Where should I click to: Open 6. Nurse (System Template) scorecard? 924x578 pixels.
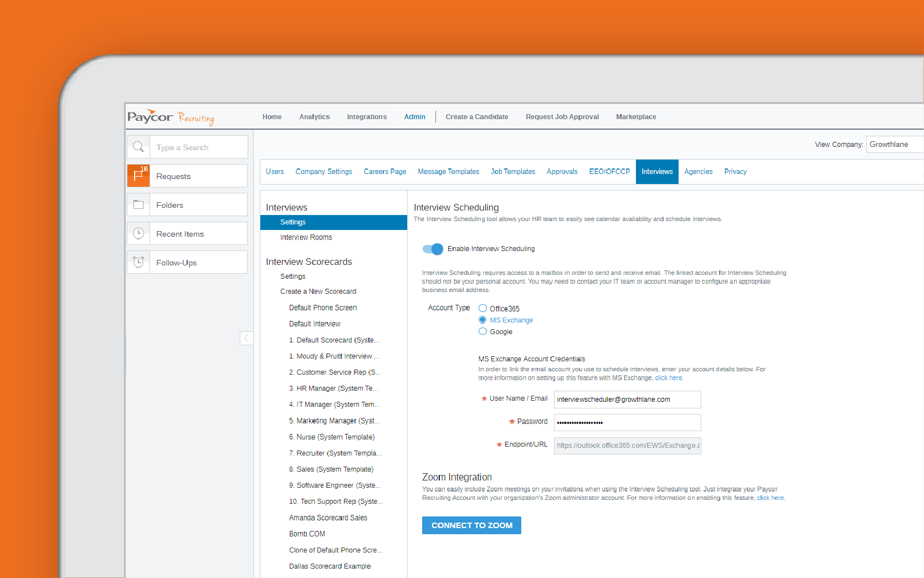pyautogui.click(x=332, y=437)
